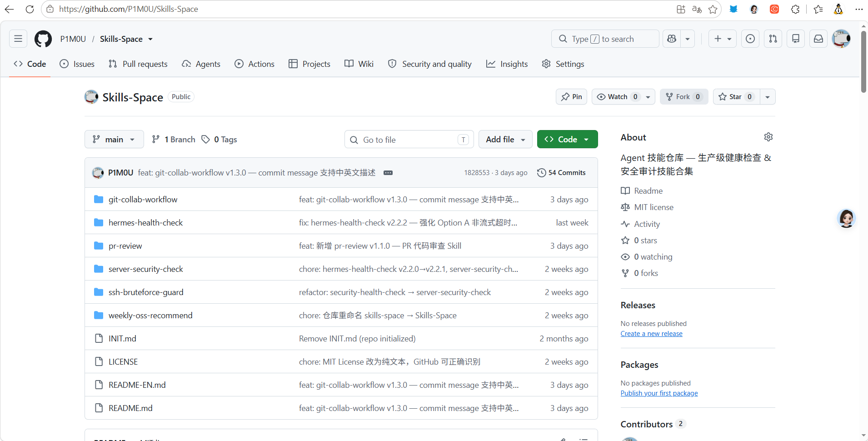Open the GitHub global navigation menu
Image resolution: width=868 pixels, height=441 pixels.
pos(18,39)
